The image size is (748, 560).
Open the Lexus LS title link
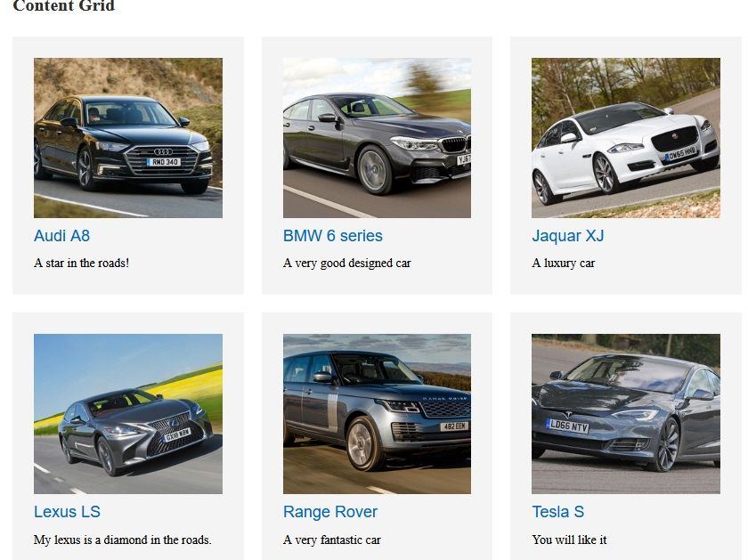tap(67, 511)
